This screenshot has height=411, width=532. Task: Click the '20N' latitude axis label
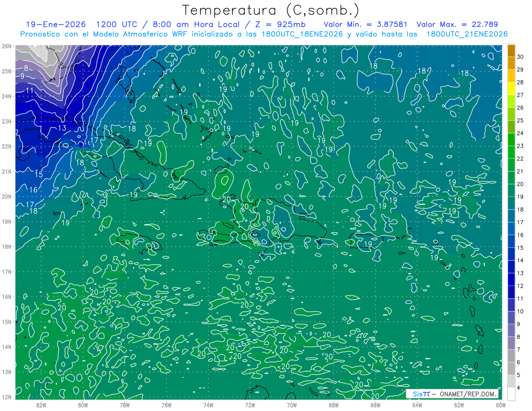tap(7, 196)
